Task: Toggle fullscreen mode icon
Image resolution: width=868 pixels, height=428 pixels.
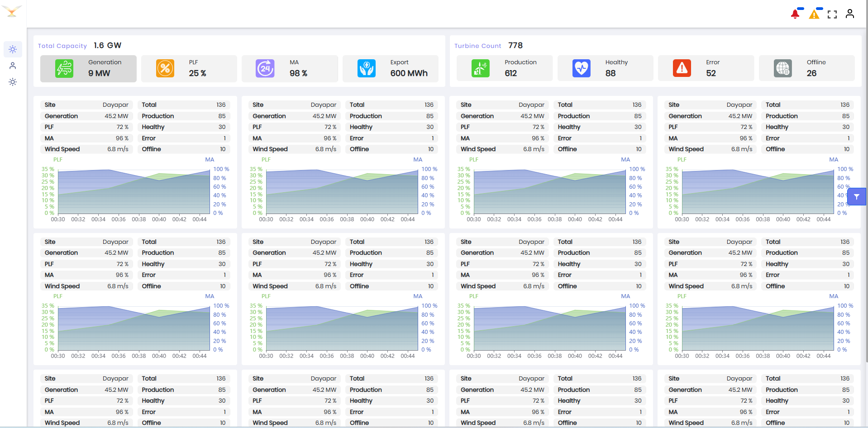Action: (x=832, y=14)
